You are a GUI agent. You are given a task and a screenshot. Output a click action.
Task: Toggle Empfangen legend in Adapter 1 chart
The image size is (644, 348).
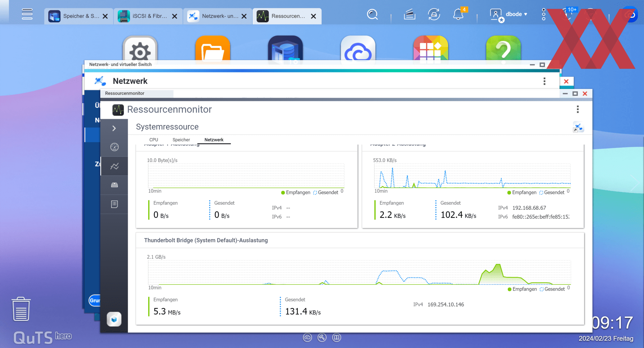(296, 192)
